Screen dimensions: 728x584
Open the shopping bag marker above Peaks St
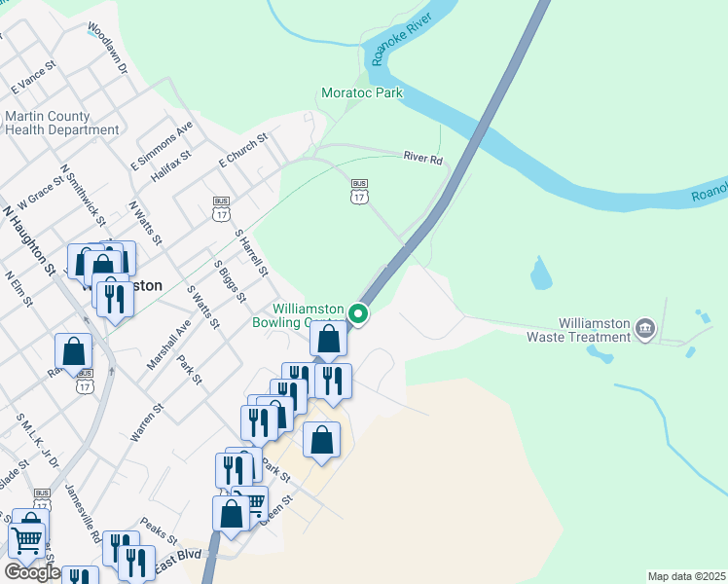[x=231, y=516]
